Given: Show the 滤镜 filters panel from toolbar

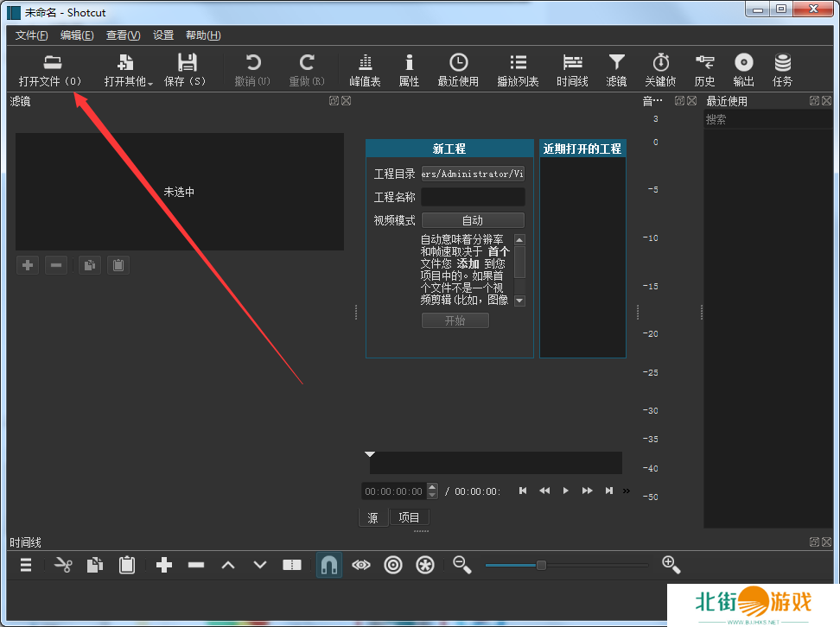Looking at the screenshot, I should tap(616, 70).
